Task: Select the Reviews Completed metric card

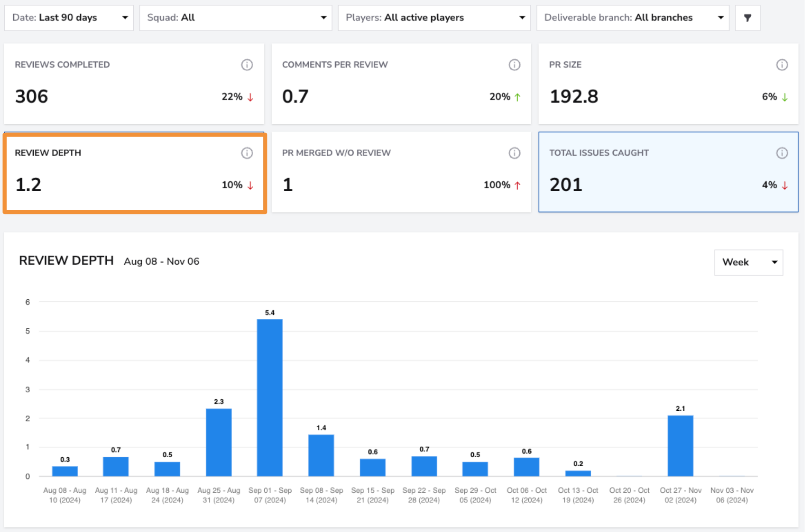Action: click(134, 84)
